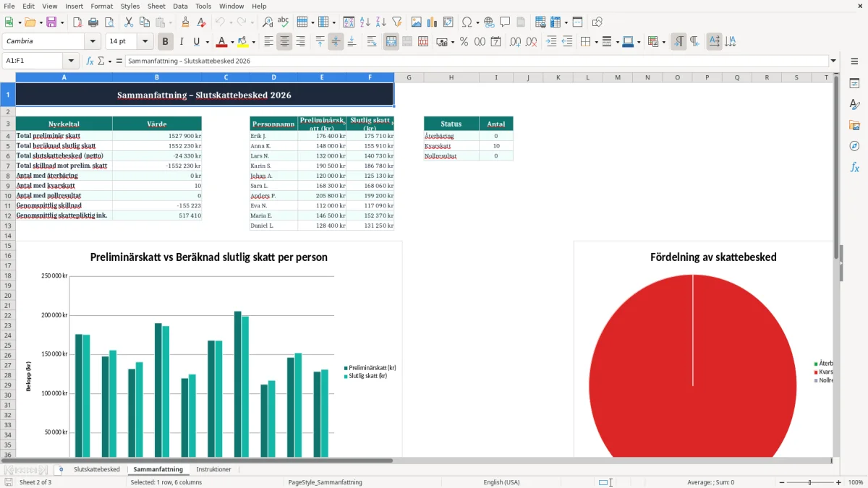The image size is (868, 488).
Task: Open the sidebar Navigator panel
Action: pyautogui.click(x=854, y=146)
